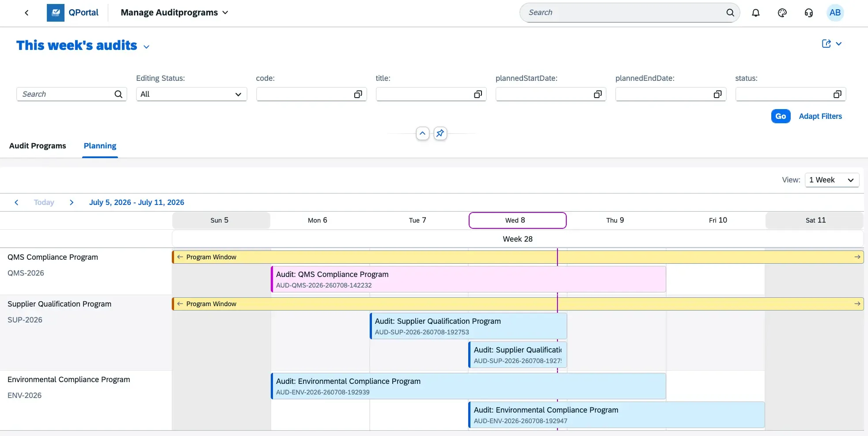
Task: Select the QMS Compliance Program row
Action: tap(86, 271)
